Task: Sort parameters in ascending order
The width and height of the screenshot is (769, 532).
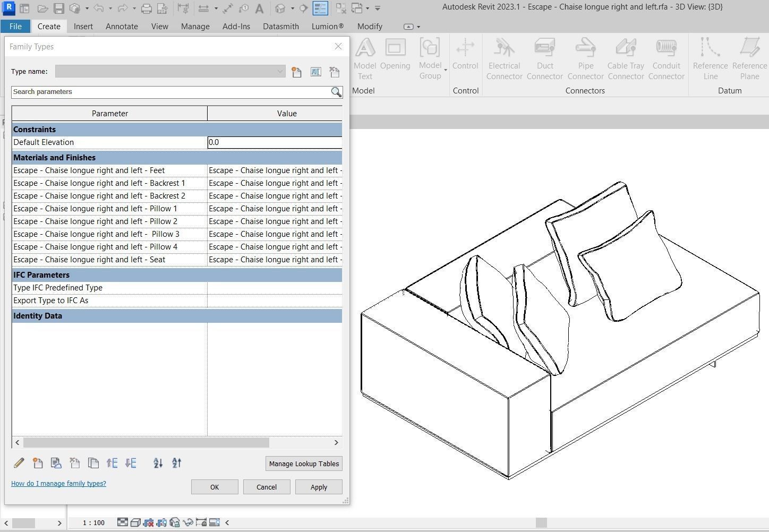Action: point(158,463)
